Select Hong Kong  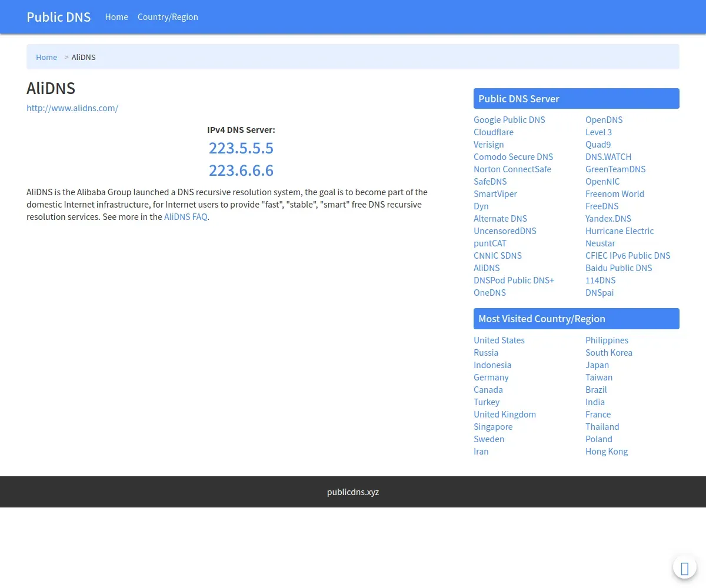pyautogui.click(x=607, y=452)
